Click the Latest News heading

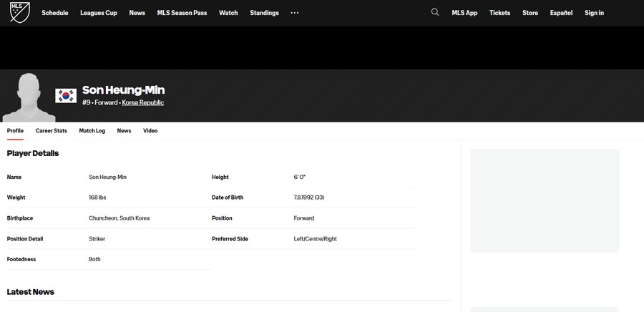(30, 292)
